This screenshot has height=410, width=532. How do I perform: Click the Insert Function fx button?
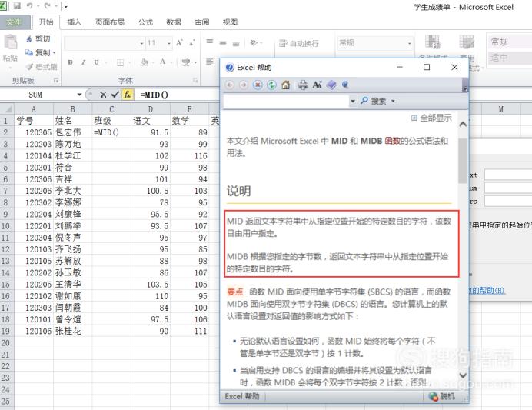127,95
